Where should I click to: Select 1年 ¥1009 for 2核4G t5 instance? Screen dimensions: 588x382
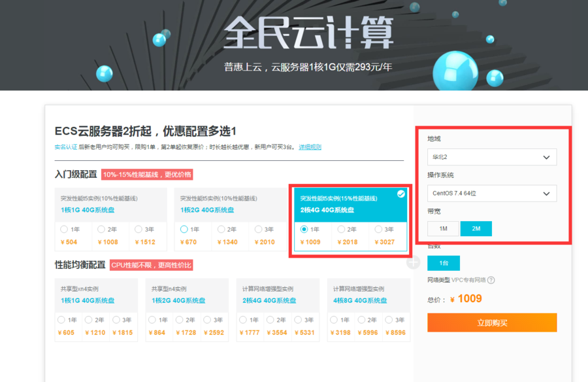coord(304,229)
